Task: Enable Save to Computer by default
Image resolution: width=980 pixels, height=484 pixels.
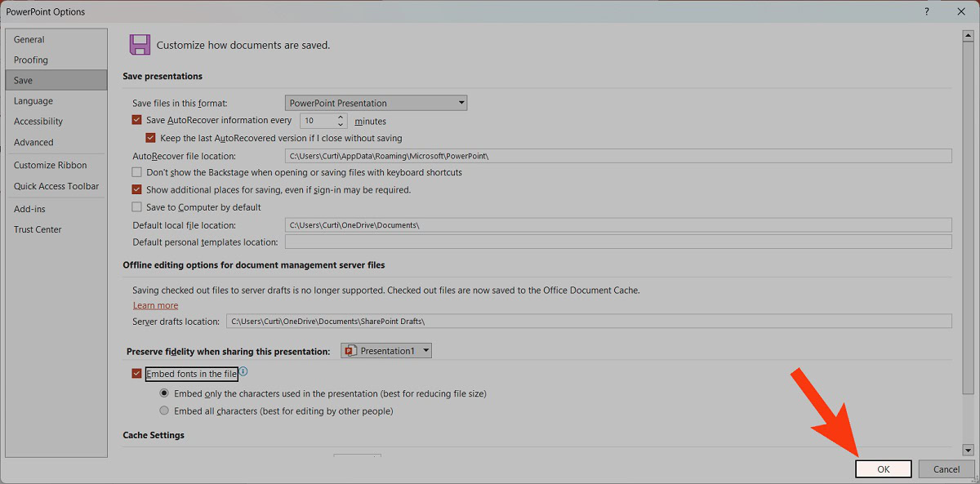Action: 137,207
